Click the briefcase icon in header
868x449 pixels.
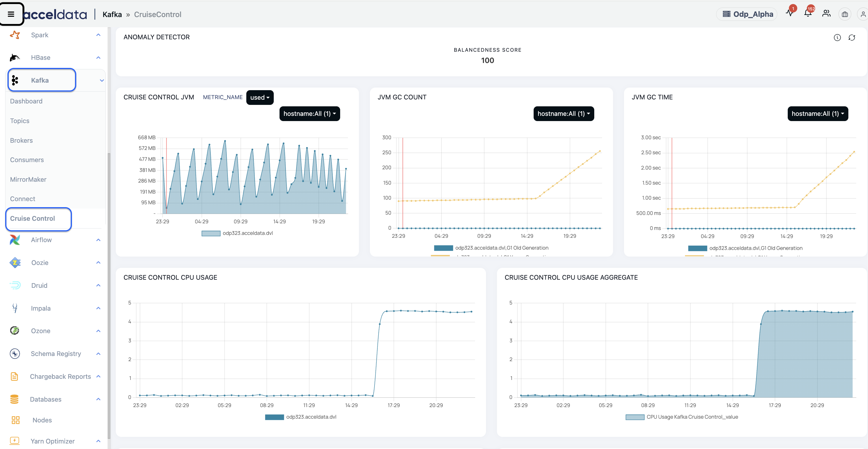click(x=845, y=14)
